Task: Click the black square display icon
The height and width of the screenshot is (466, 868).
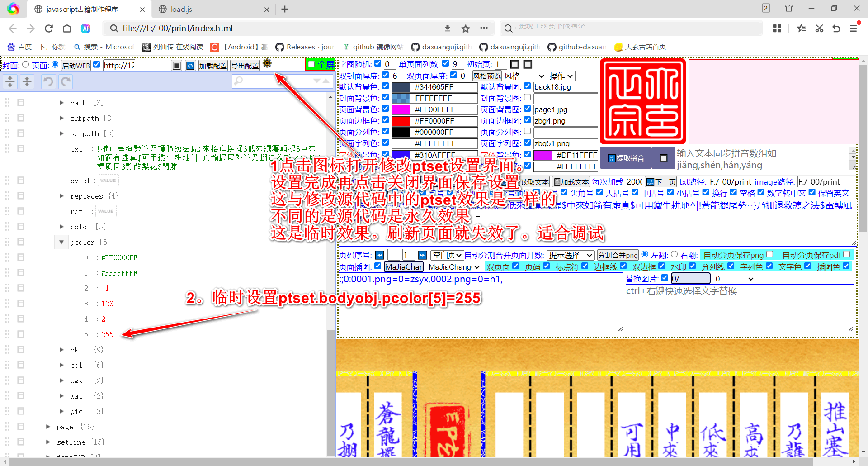Action: 176,65
